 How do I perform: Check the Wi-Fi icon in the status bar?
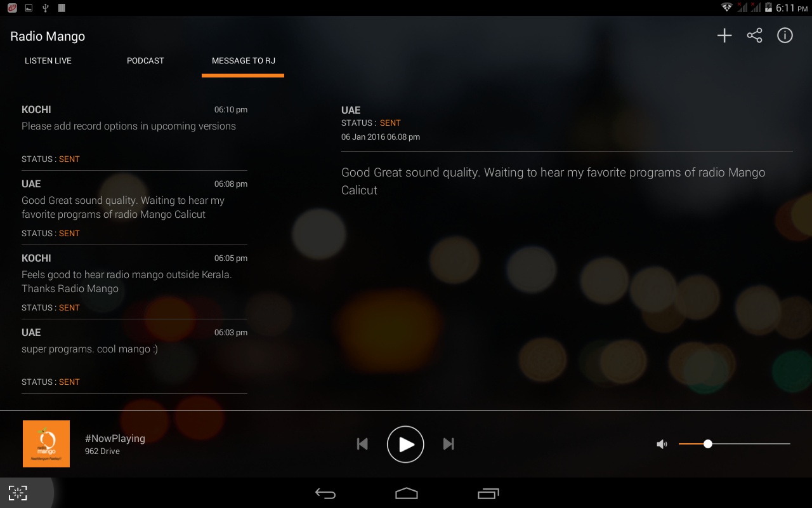pyautogui.click(x=727, y=8)
